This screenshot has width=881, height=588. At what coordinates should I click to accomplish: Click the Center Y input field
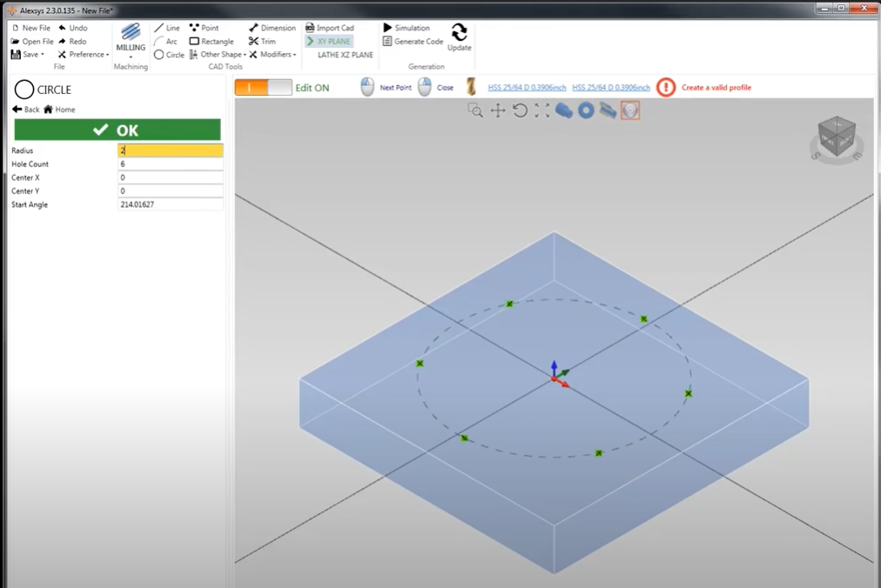tap(171, 191)
